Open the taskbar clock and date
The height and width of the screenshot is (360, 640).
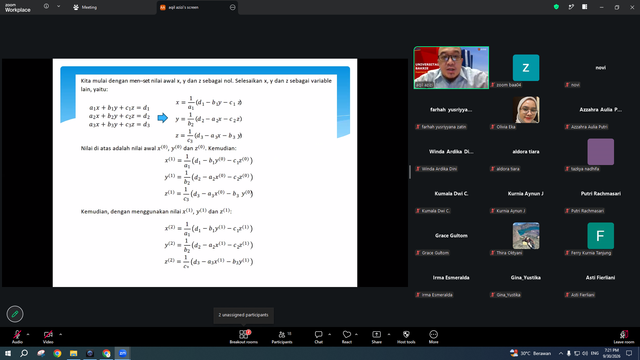[x=611, y=353]
